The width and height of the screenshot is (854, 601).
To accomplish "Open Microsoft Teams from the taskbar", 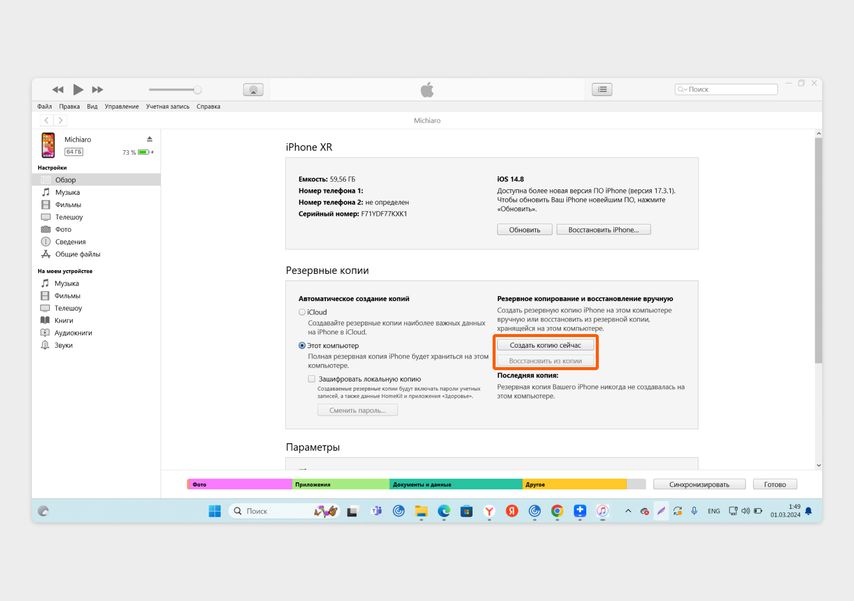I will [x=376, y=511].
